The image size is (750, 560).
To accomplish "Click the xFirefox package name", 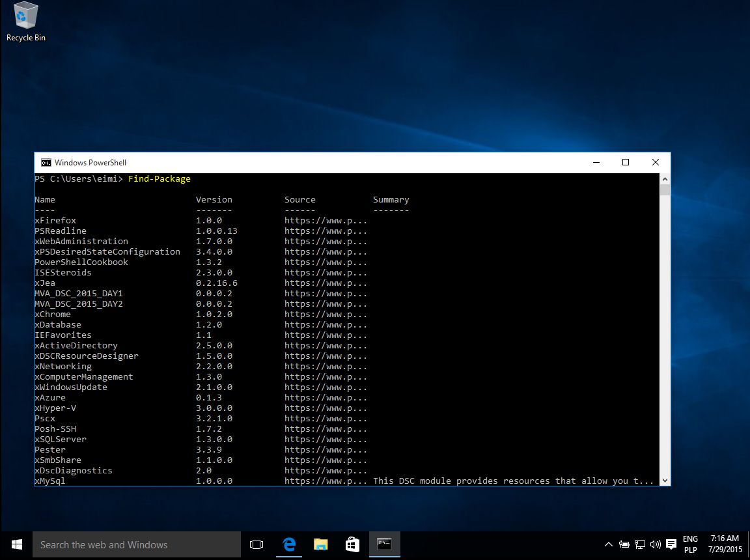I will coord(55,221).
